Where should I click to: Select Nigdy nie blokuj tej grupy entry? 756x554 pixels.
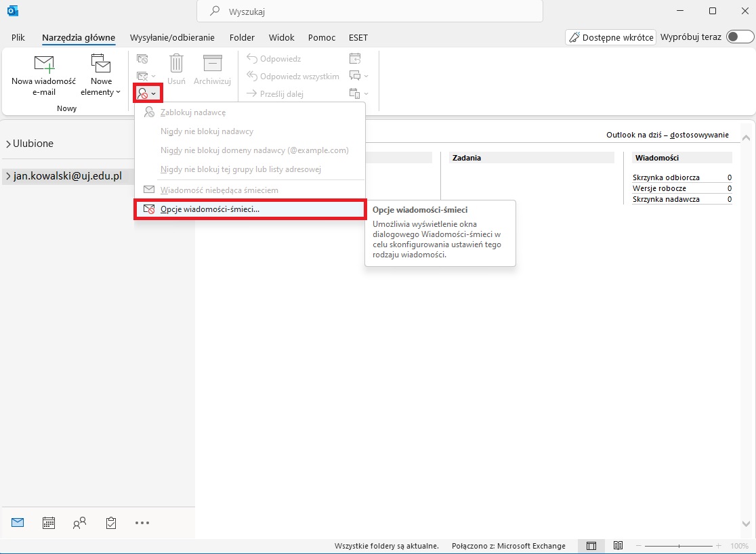[x=249, y=169]
